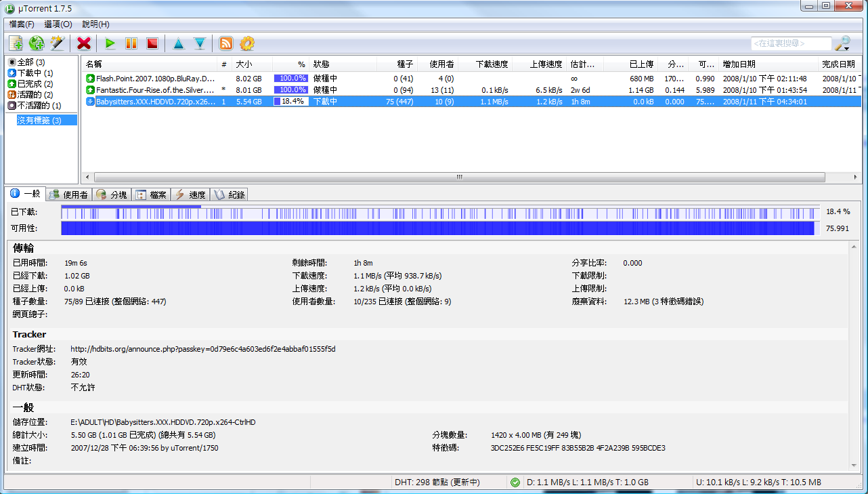
Task: Select Flash.Point.2007.1080p.BluRay torrent name
Action: point(156,79)
